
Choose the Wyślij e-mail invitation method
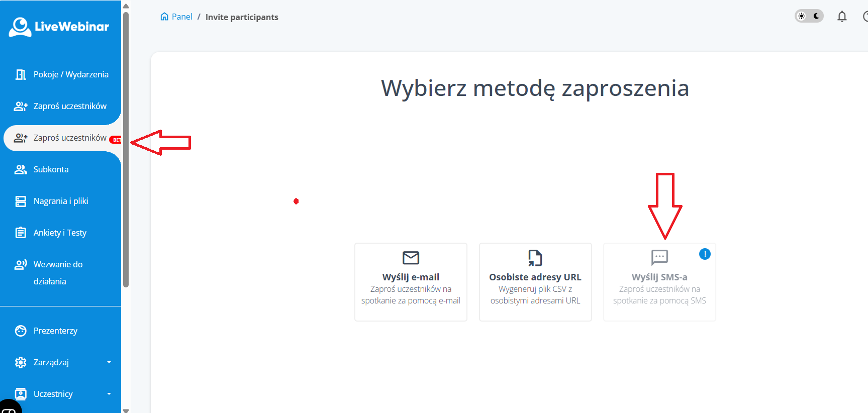411,282
